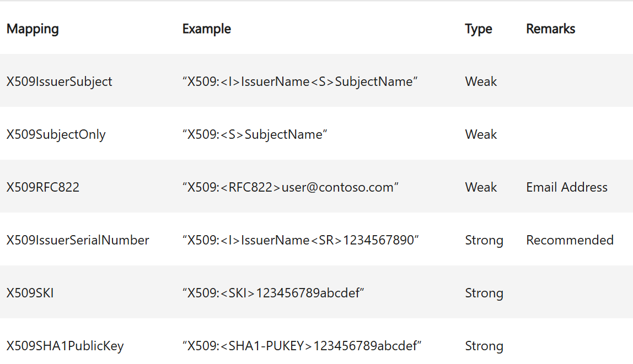The height and width of the screenshot is (364, 633).
Task: Select the X509SubjectOnly mapping cell
Action: click(x=56, y=134)
